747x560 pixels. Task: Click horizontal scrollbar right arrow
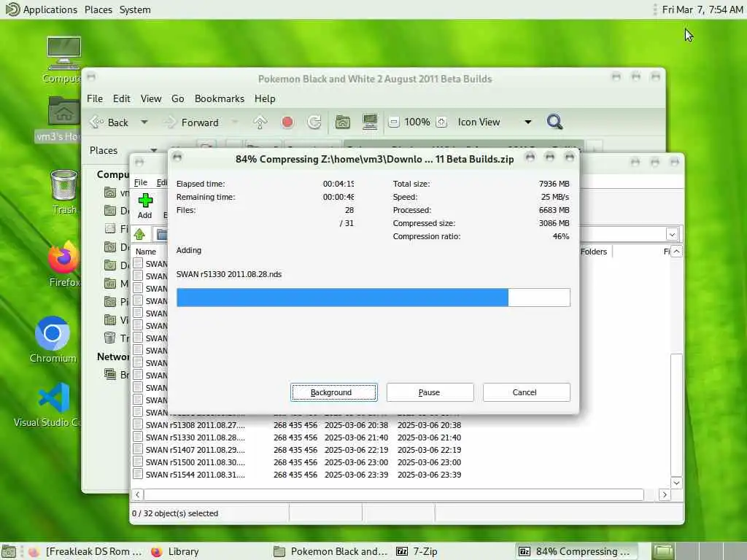pos(665,495)
